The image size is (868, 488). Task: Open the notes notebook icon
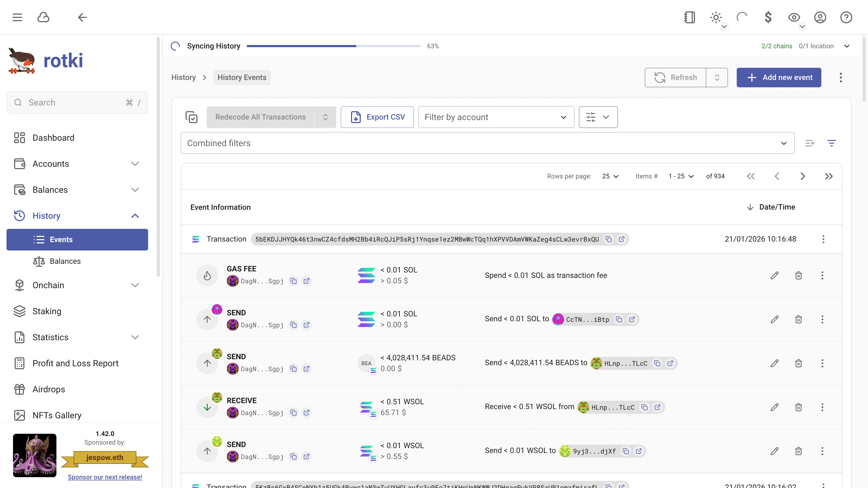point(690,17)
